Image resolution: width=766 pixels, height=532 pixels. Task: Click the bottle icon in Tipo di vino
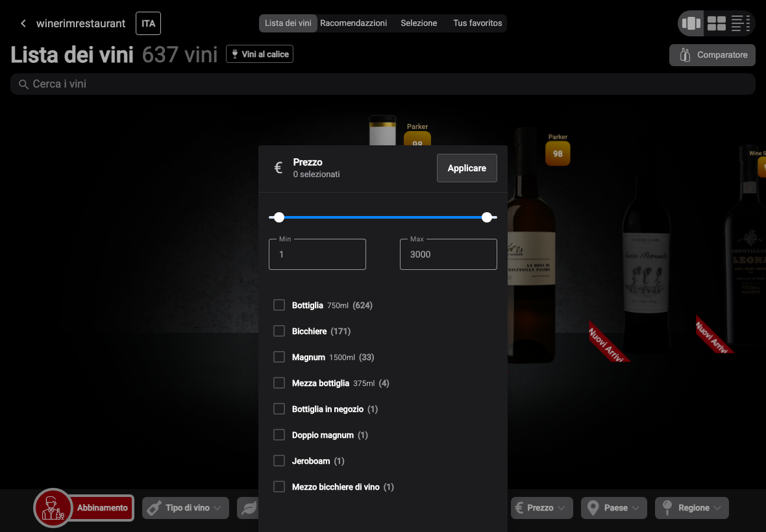click(154, 508)
